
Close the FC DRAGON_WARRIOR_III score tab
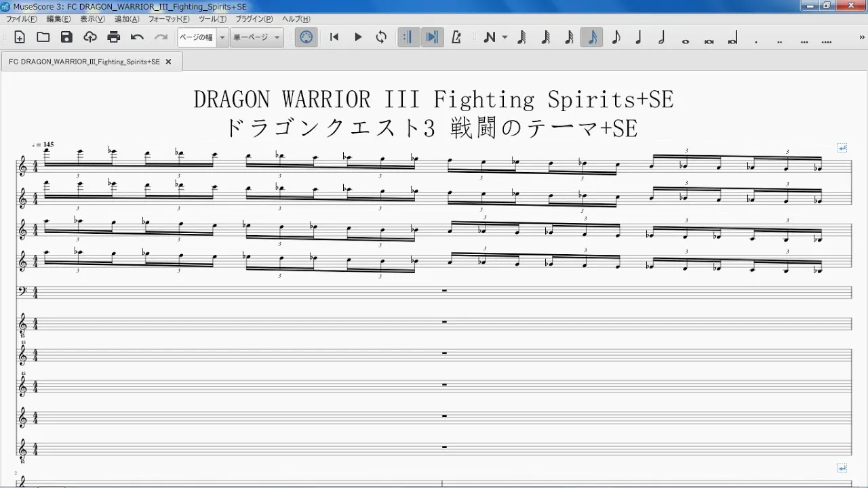[x=168, y=62]
